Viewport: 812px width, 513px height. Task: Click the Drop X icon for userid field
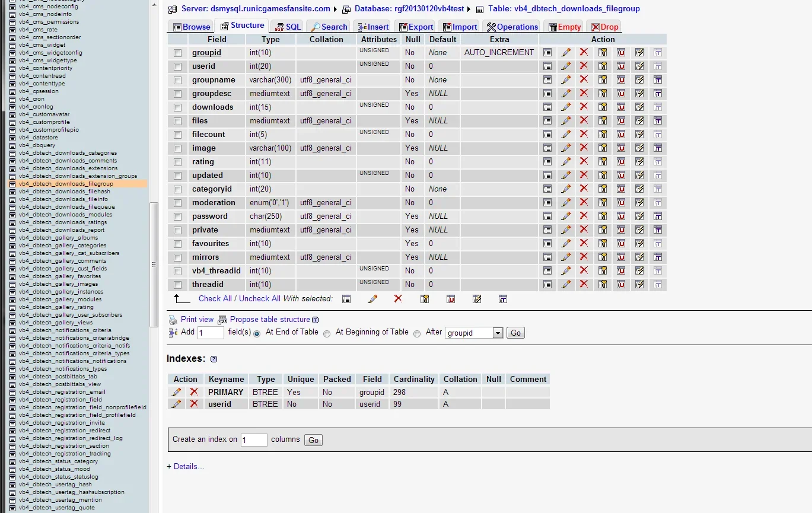(584, 66)
